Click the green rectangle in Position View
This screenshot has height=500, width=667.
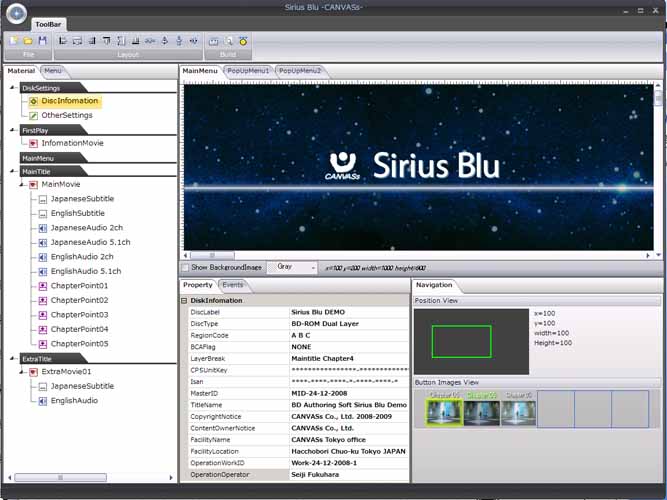point(462,342)
